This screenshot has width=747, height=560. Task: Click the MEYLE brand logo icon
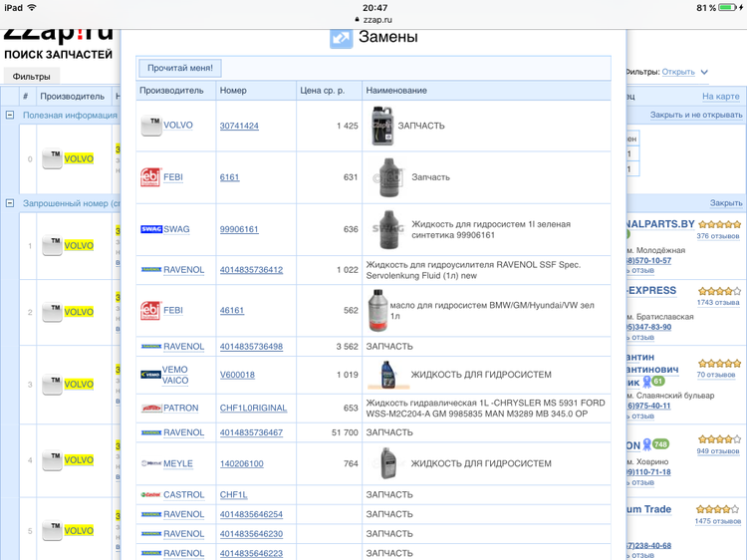[x=150, y=463]
